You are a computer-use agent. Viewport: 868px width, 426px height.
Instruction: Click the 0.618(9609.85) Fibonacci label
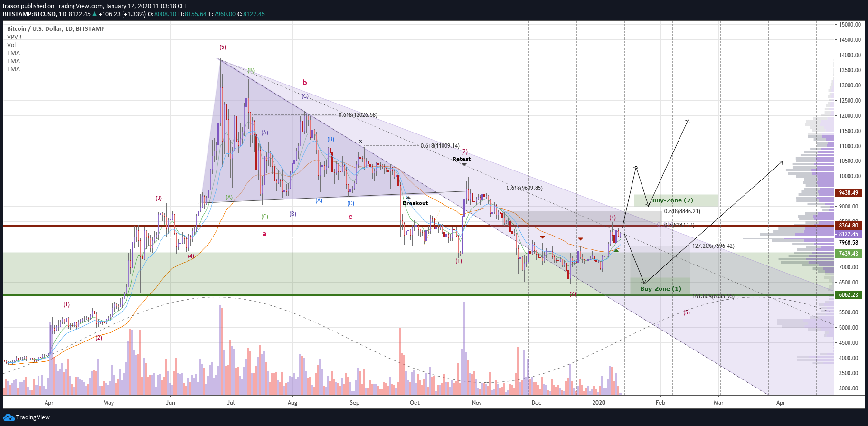pos(524,188)
